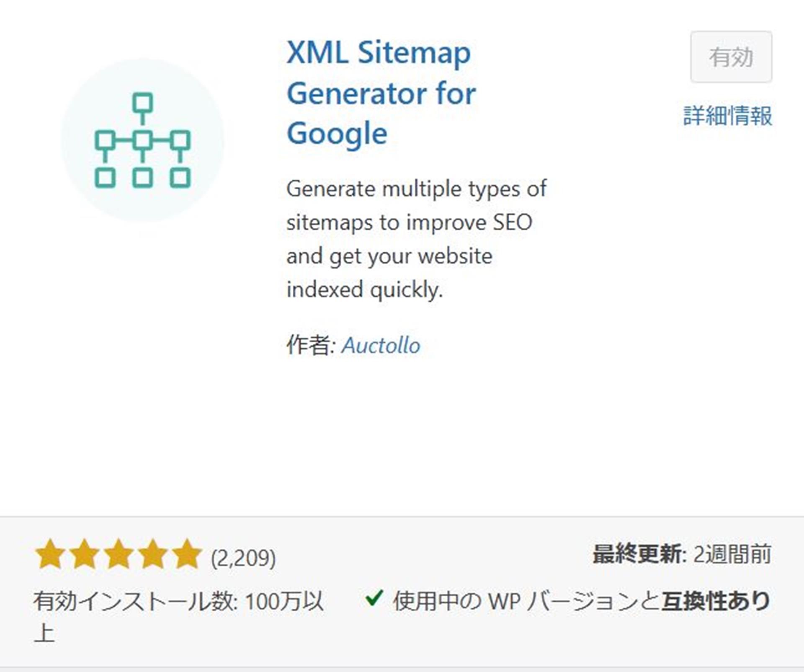Click the fifth, last rating star
804x672 pixels.
click(187, 555)
